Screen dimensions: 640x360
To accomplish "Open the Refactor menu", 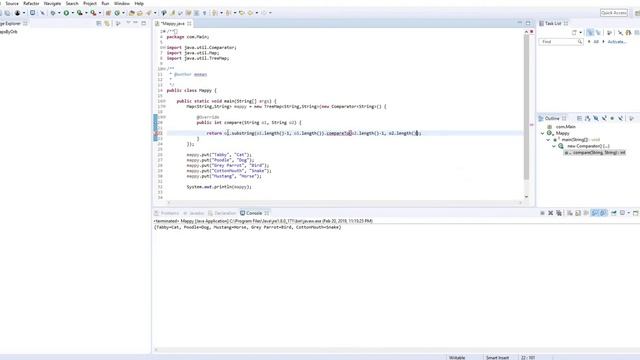I will (x=31, y=3).
